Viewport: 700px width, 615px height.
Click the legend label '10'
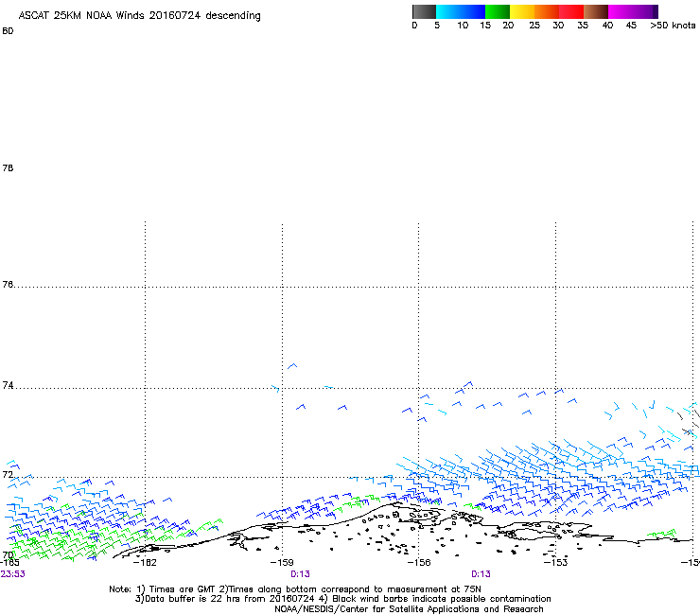pos(463,26)
